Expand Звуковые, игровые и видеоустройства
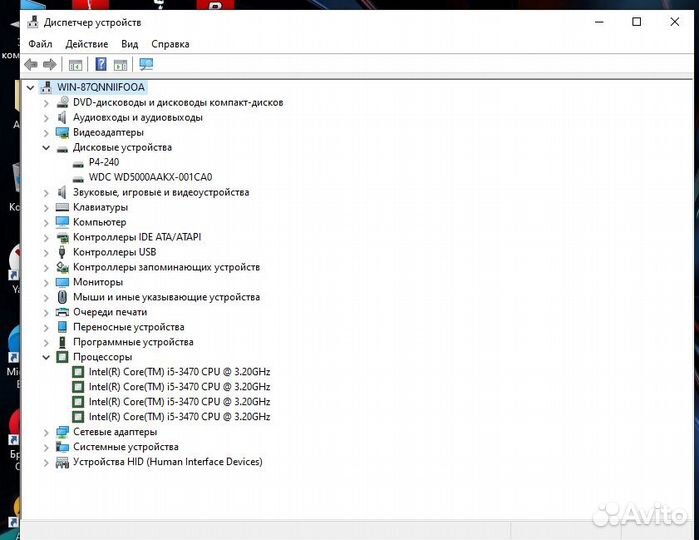This screenshot has height=540, width=699. tap(46, 193)
